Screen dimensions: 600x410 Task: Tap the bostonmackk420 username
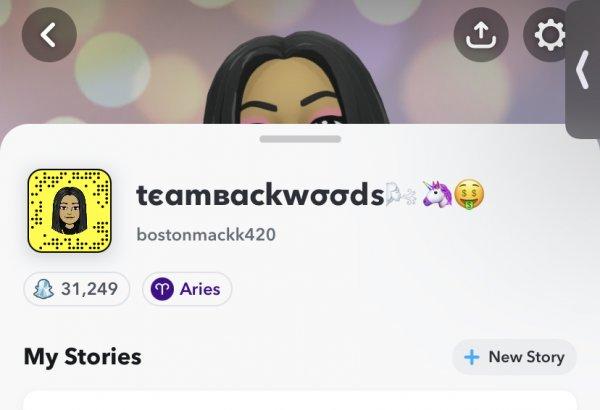click(x=206, y=234)
